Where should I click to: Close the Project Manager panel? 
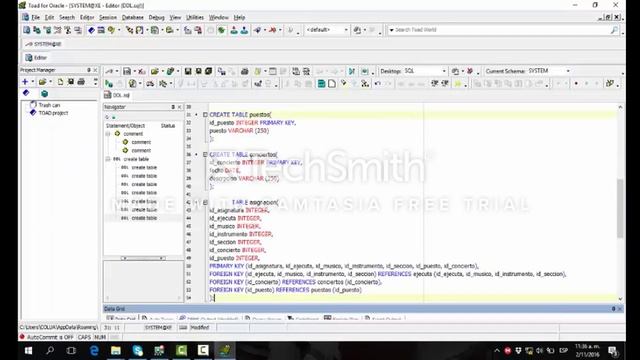(96, 70)
